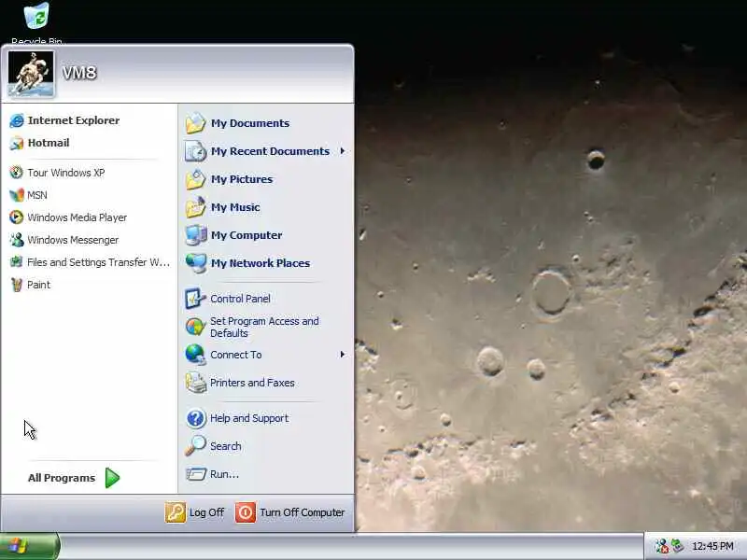This screenshot has height=560, width=747.
Task: Click the Paint label text
Action: point(38,285)
